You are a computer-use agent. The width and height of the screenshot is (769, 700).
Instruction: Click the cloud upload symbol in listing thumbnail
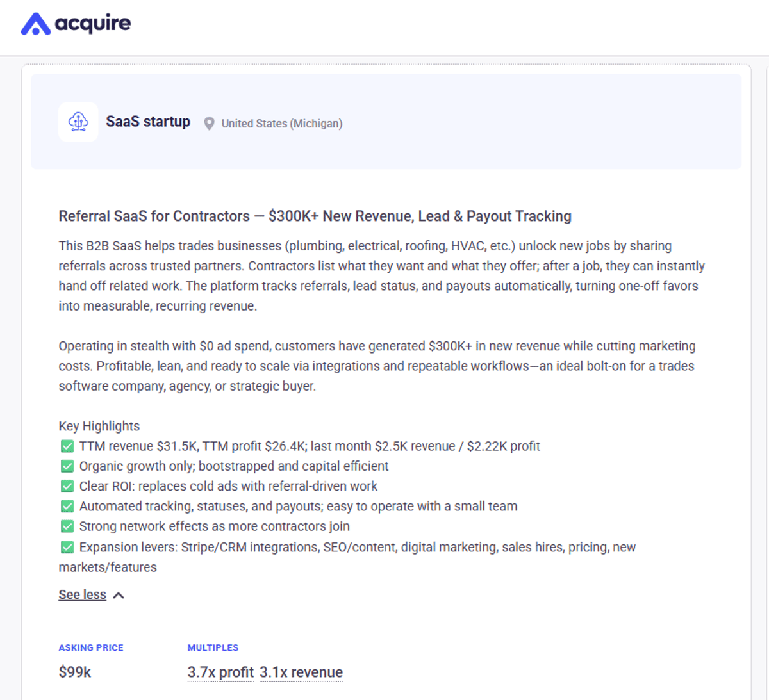[x=78, y=122]
